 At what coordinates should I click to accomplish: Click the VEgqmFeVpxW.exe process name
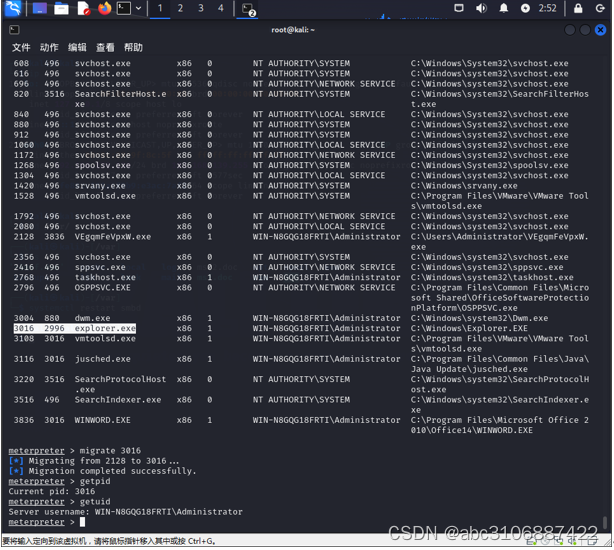(x=113, y=237)
